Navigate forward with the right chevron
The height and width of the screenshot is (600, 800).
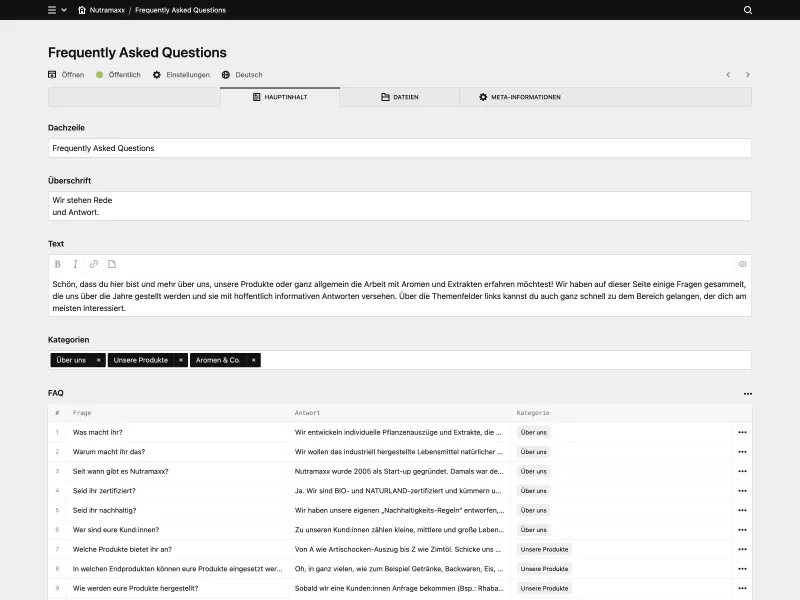click(746, 74)
